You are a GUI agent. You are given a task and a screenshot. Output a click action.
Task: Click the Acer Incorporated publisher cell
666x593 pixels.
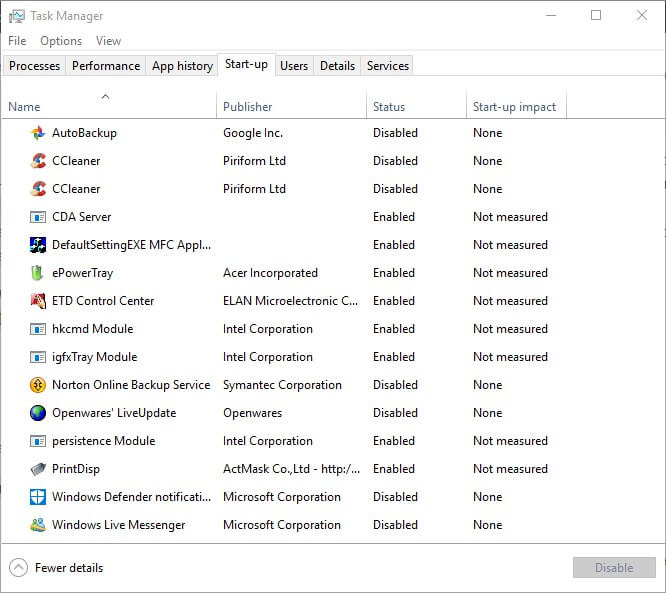tap(270, 273)
